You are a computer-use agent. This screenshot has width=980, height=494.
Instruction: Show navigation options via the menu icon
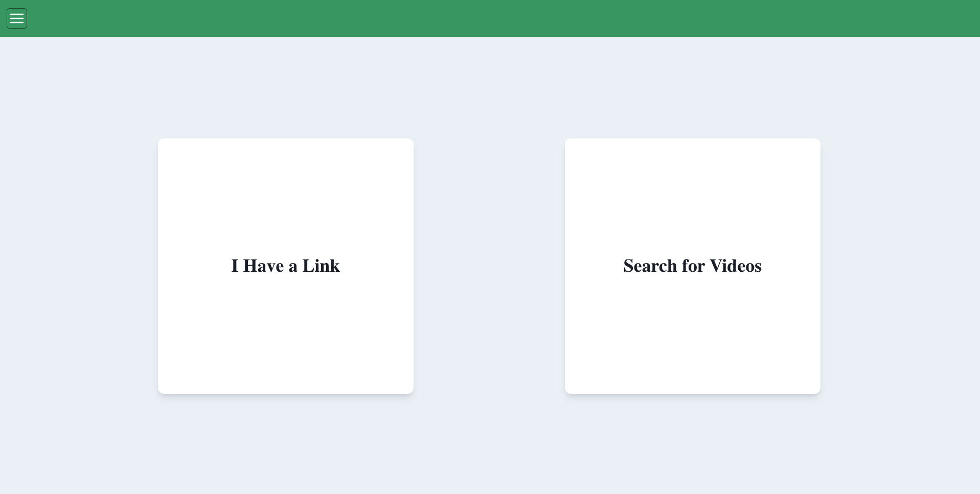[17, 18]
